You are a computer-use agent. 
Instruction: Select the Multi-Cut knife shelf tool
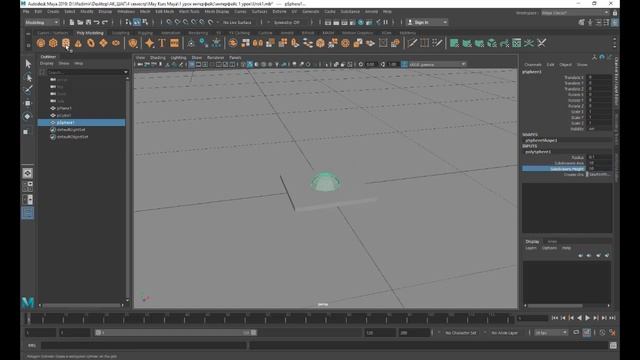412,43
